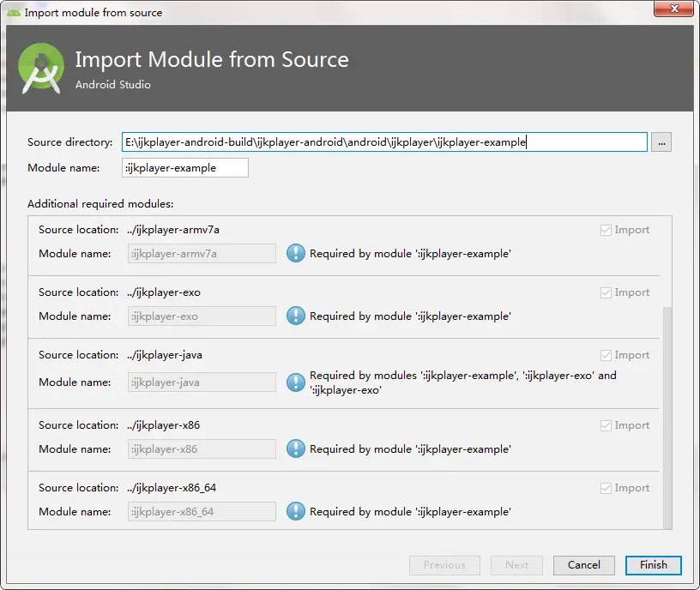The height and width of the screenshot is (590, 700).
Task: Click the main Module name text field
Action: click(185, 168)
